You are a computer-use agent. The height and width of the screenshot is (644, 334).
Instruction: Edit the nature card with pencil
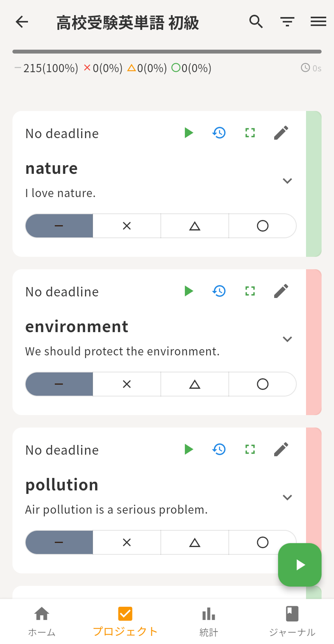coord(281,133)
